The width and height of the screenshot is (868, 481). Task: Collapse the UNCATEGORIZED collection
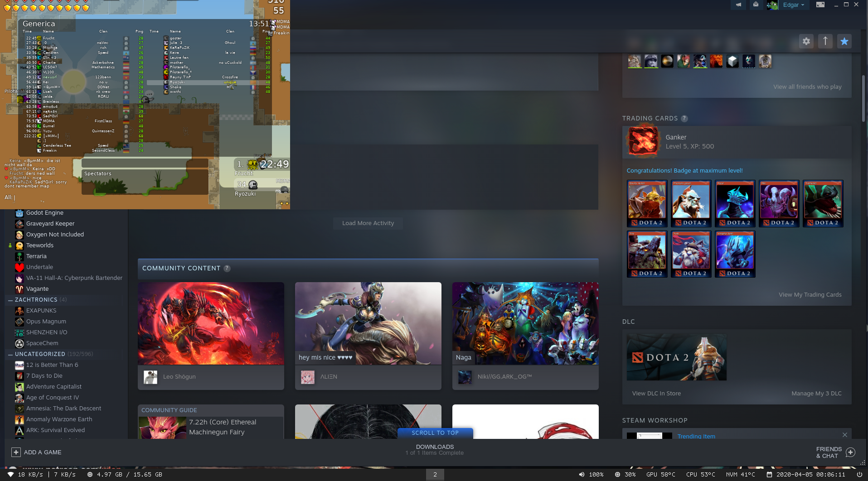click(10, 354)
